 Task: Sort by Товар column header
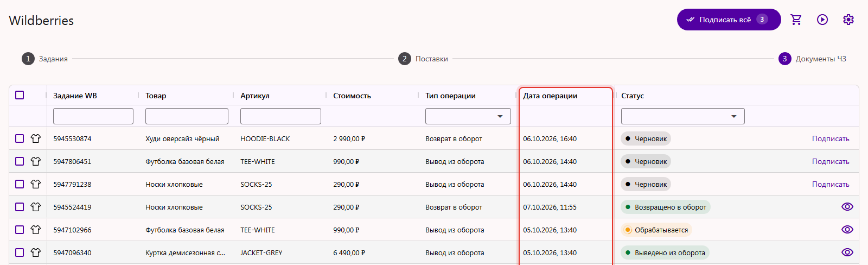[156, 96]
